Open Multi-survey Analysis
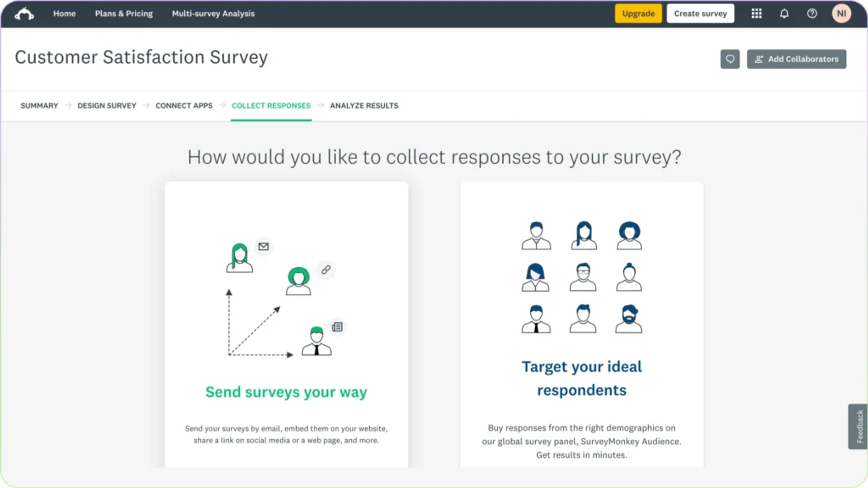This screenshot has width=868, height=488. [213, 14]
